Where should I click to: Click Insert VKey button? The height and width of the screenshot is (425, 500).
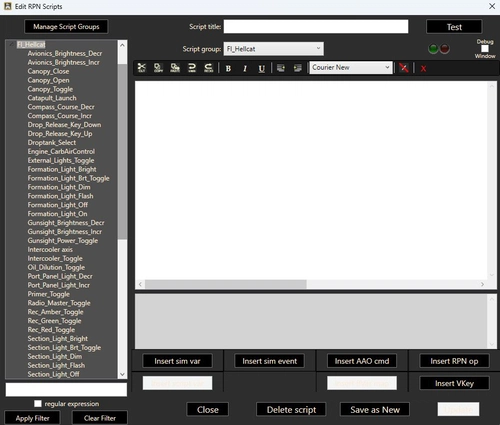coord(454,383)
